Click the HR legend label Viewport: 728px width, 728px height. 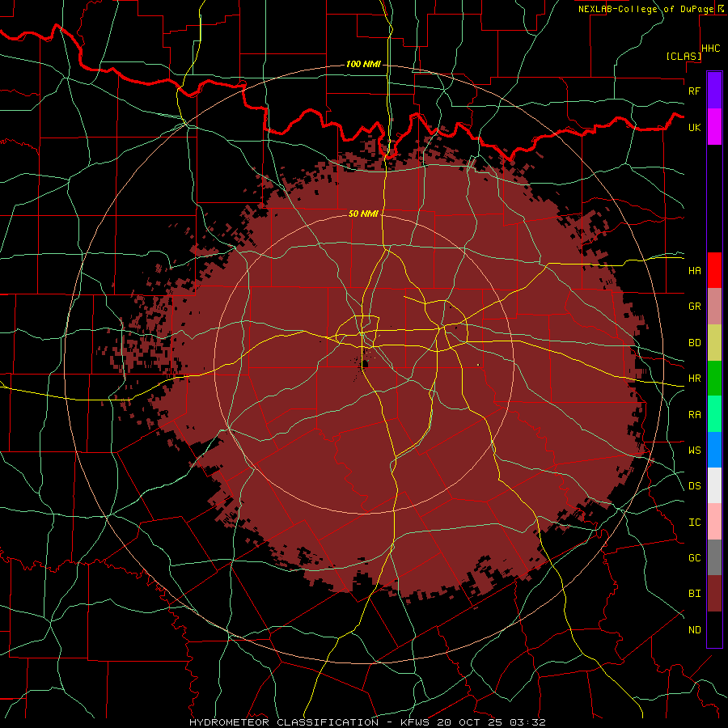point(694,379)
